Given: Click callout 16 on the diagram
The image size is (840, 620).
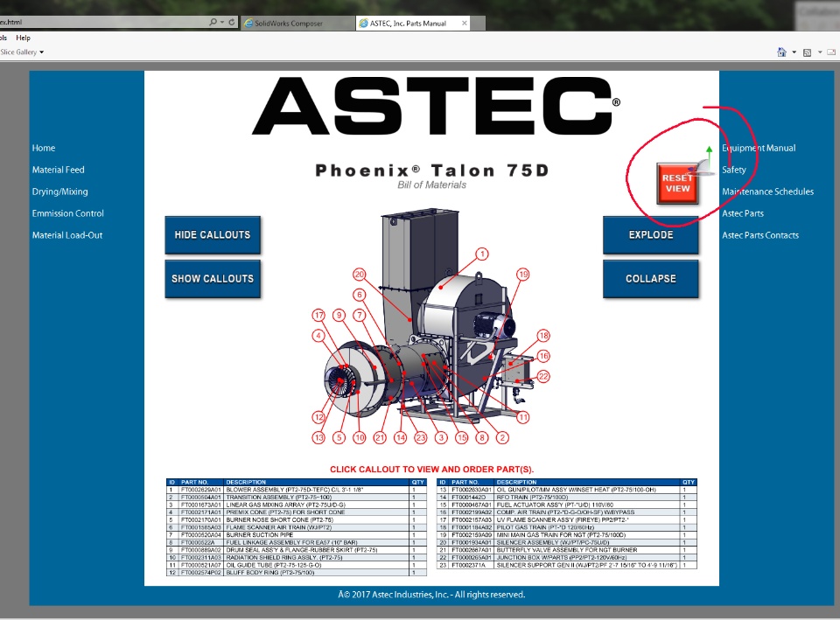Looking at the screenshot, I should 543,356.
